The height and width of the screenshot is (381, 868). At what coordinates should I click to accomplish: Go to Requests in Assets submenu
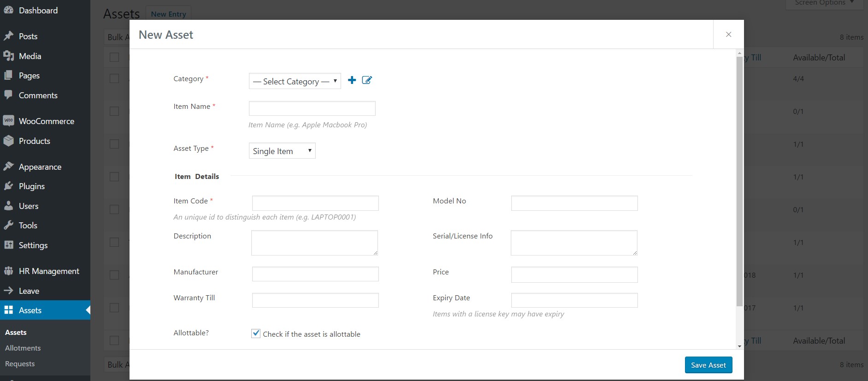(x=20, y=364)
